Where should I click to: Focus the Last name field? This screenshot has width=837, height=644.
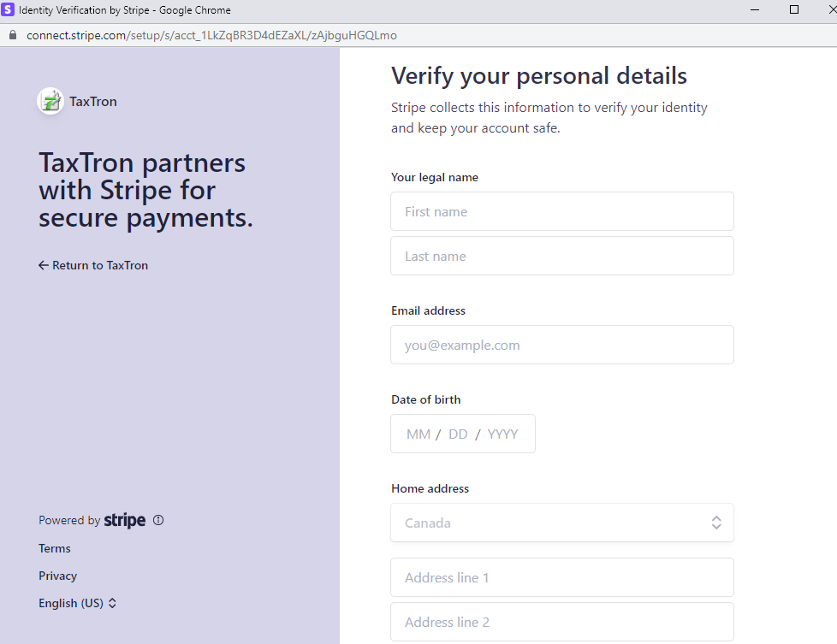pyautogui.click(x=562, y=256)
